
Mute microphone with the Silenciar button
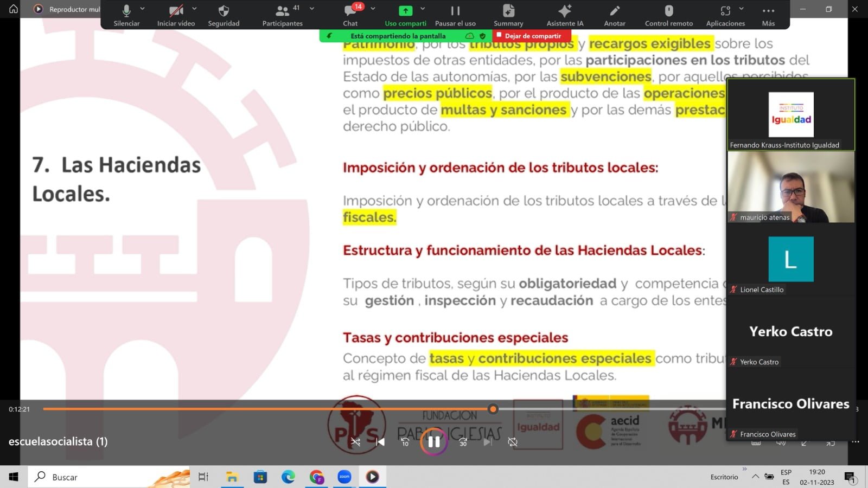pos(126,15)
